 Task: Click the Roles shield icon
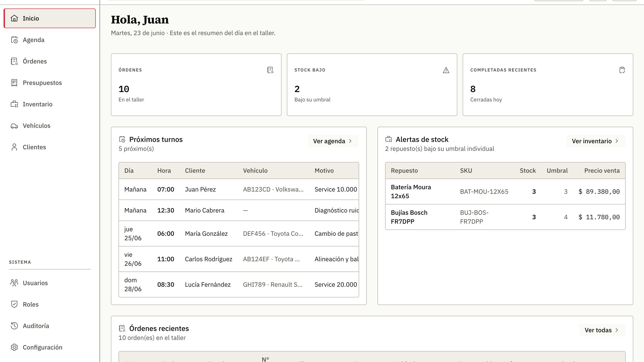tap(14, 304)
